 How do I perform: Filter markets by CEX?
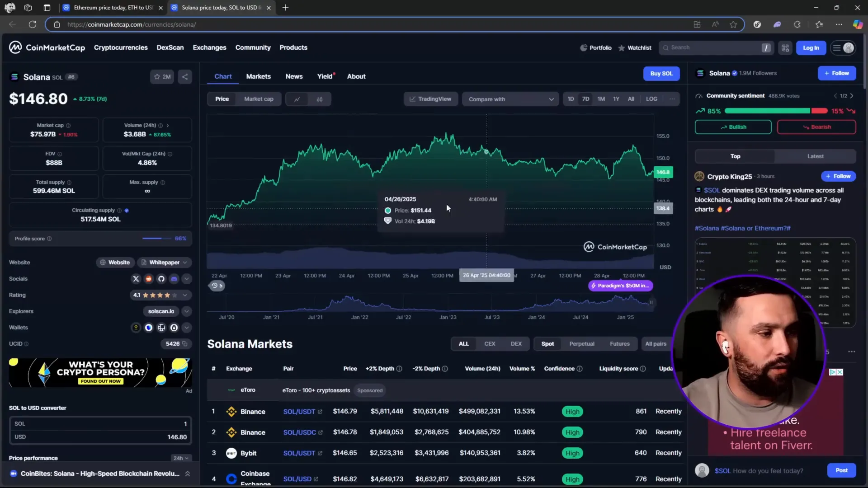[490, 344]
